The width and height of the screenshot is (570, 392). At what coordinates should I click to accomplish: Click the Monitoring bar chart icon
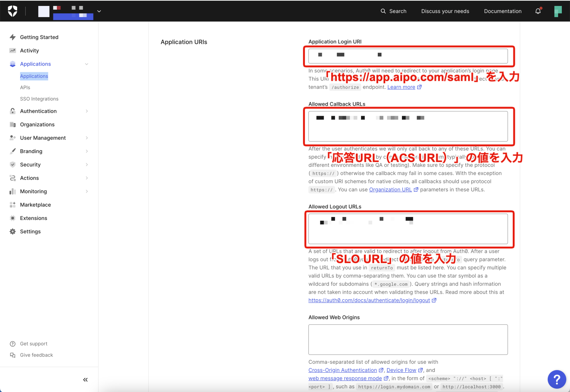coord(13,191)
